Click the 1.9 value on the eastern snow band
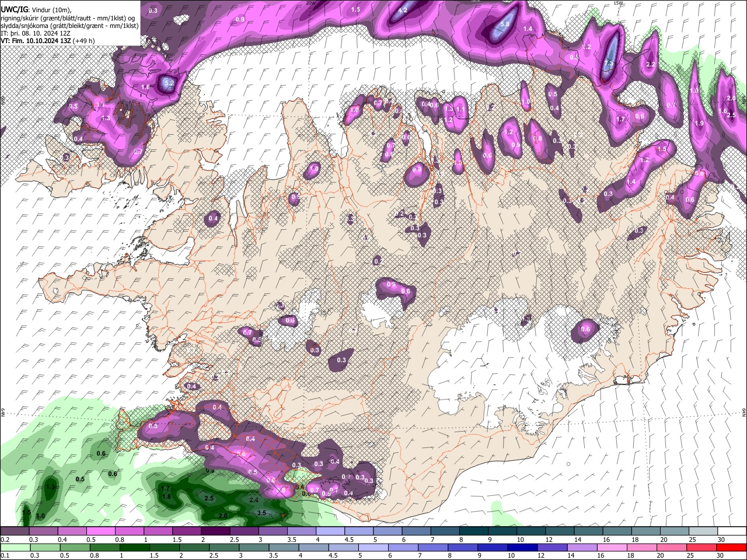Screen dimensions: 747x560 coord(700,124)
